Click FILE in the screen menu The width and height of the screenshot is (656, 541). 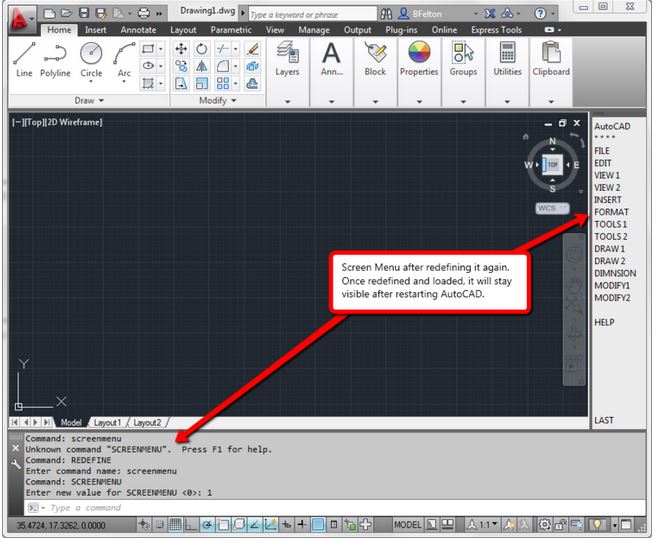(602, 151)
